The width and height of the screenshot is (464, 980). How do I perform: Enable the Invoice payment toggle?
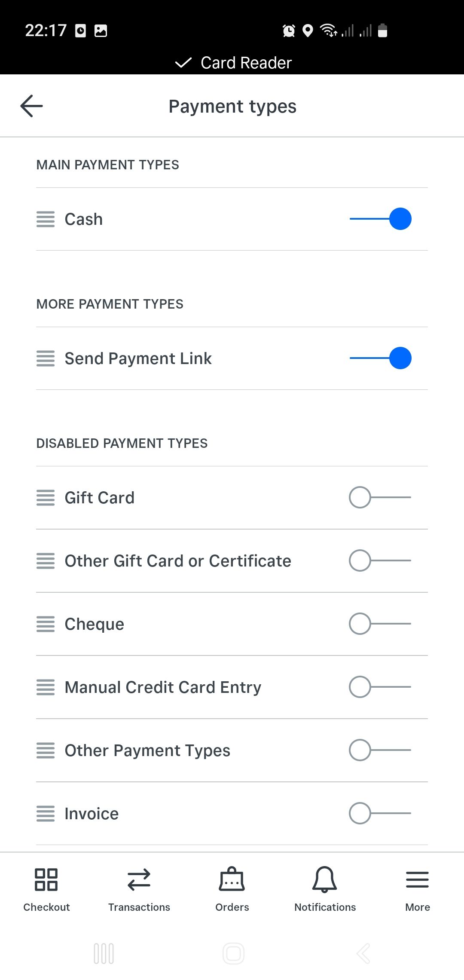380,813
